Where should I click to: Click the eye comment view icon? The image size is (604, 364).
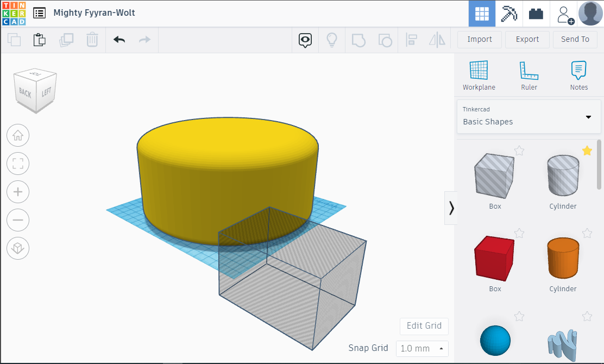pyautogui.click(x=305, y=40)
